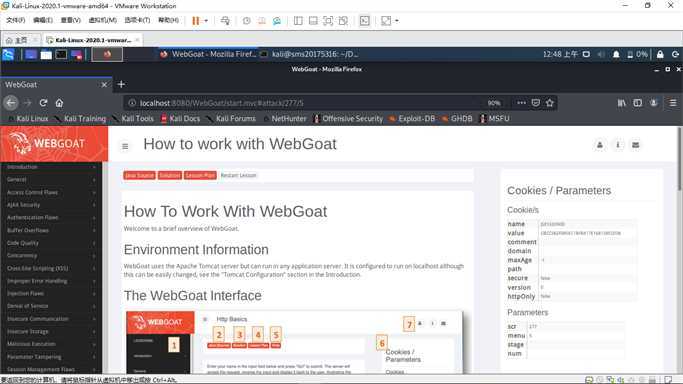
Task: Expand the Parameter Tampering category
Action: 51,357
